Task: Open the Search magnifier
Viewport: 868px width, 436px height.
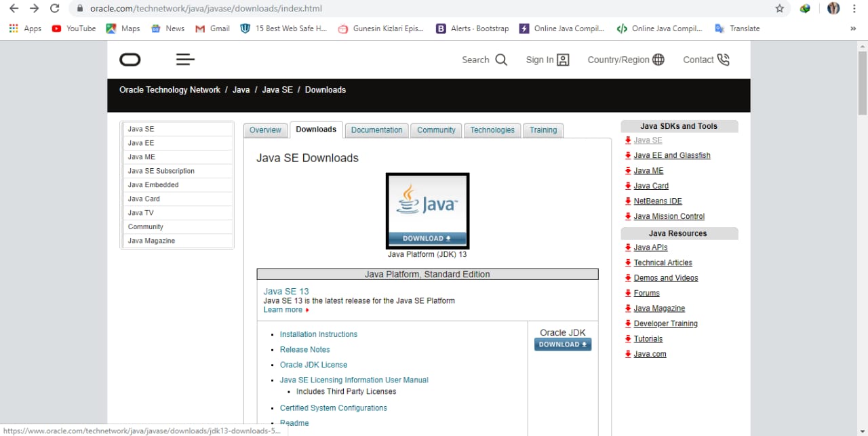Action: click(502, 60)
